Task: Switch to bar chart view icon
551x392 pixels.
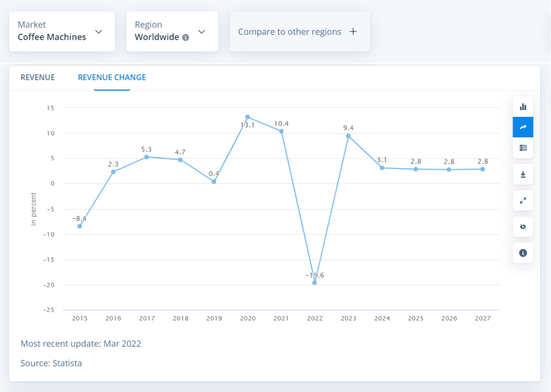Action: click(x=523, y=107)
